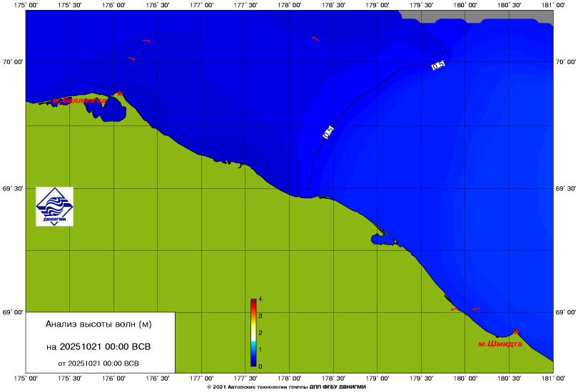Click the upper 0.5 contour label
This screenshot has width=578, height=392.
[x=438, y=66]
